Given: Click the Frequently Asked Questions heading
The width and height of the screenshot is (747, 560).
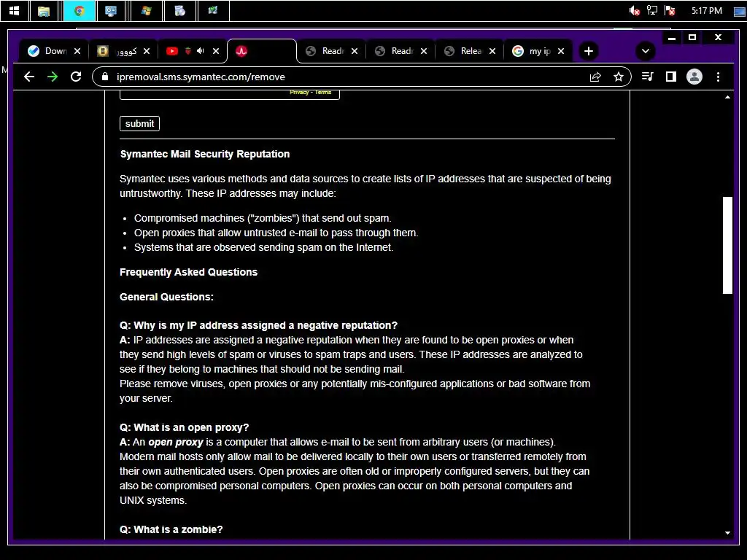Looking at the screenshot, I should [x=189, y=272].
